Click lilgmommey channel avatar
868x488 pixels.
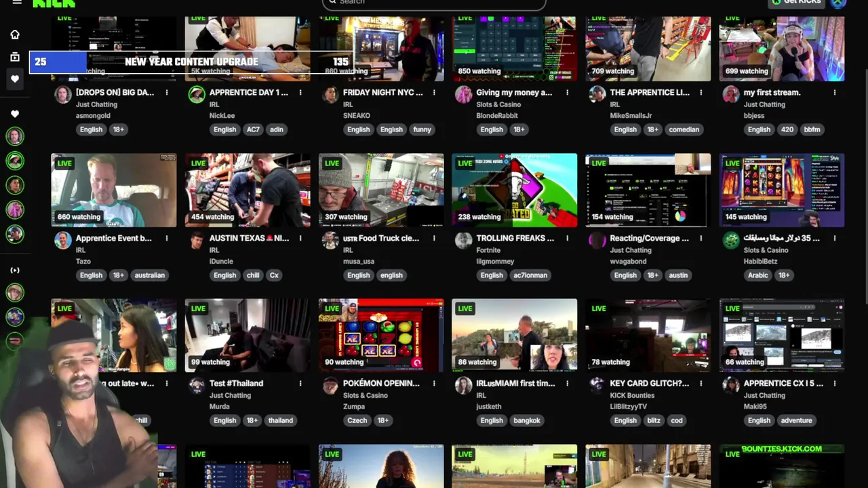(464, 240)
